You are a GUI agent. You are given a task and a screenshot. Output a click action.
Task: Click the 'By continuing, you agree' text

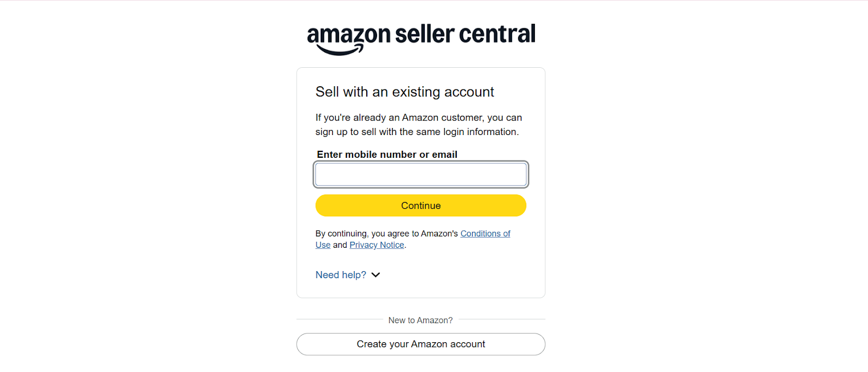[386, 234]
